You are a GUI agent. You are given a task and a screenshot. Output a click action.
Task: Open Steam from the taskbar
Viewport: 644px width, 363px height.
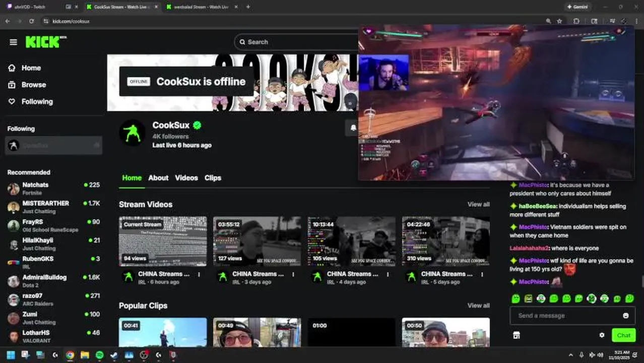[x=114, y=355]
